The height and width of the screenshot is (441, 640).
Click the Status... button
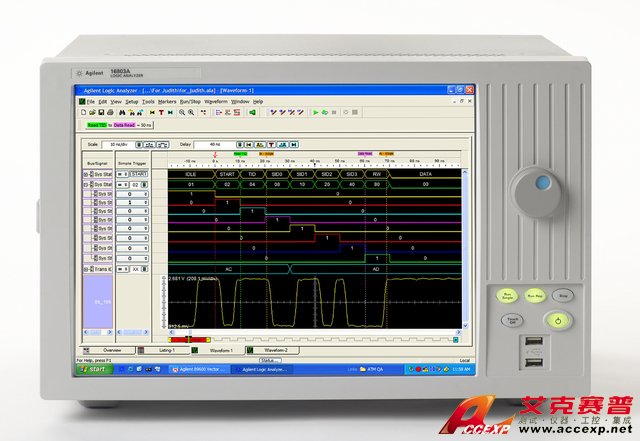pyautogui.click(x=269, y=359)
